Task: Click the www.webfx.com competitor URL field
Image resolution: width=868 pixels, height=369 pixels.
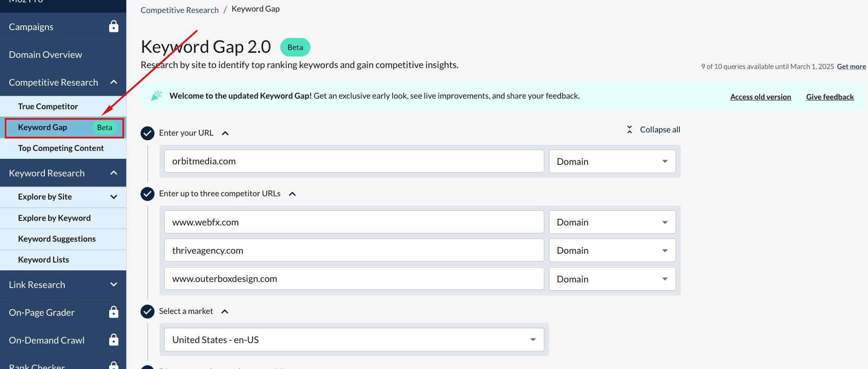Action: coord(354,222)
